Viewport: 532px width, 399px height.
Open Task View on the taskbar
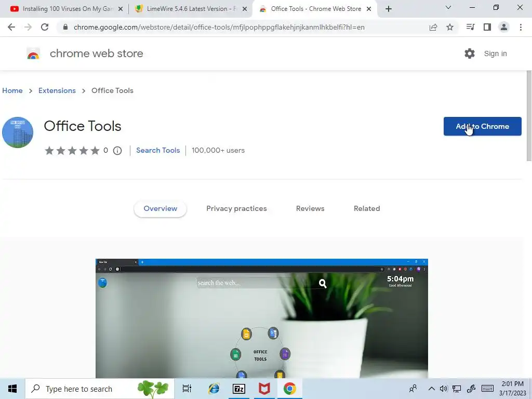[x=187, y=389]
